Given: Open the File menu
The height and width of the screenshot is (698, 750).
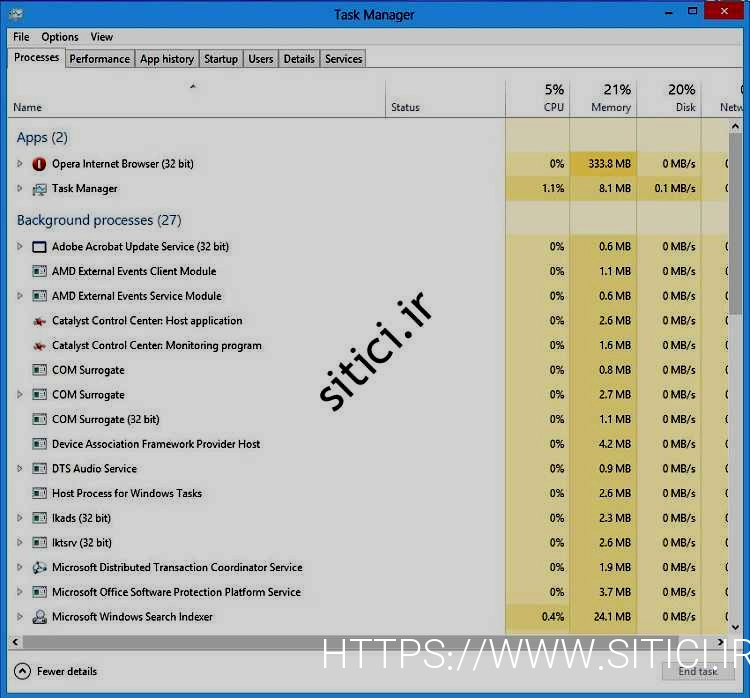Looking at the screenshot, I should tap(21, 37).
